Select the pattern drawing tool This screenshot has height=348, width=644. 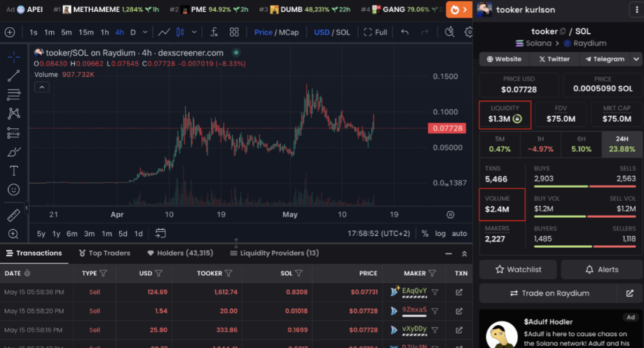tap(13, 113)
